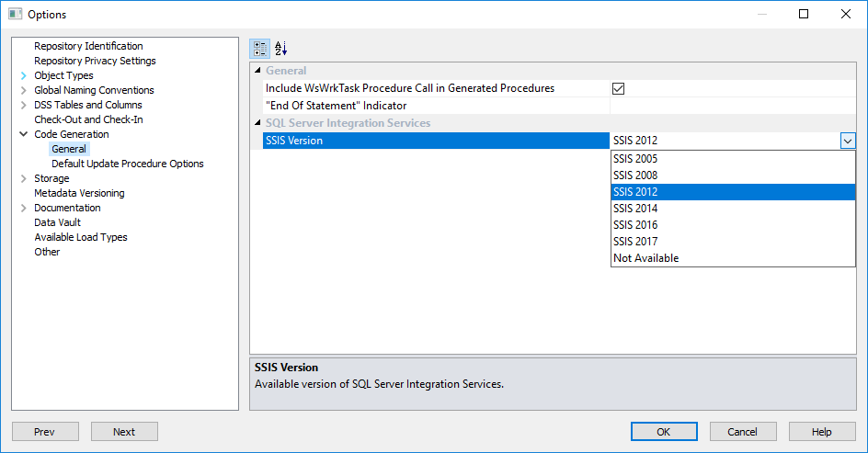The height and width of the screenshot is (453, 868).
Task: Select Default Update Procedure Options item
Action: 128,164
